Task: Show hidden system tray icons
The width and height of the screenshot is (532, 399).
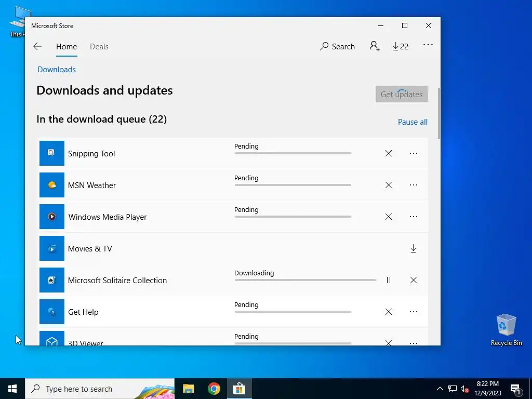Action: (440, 389)
